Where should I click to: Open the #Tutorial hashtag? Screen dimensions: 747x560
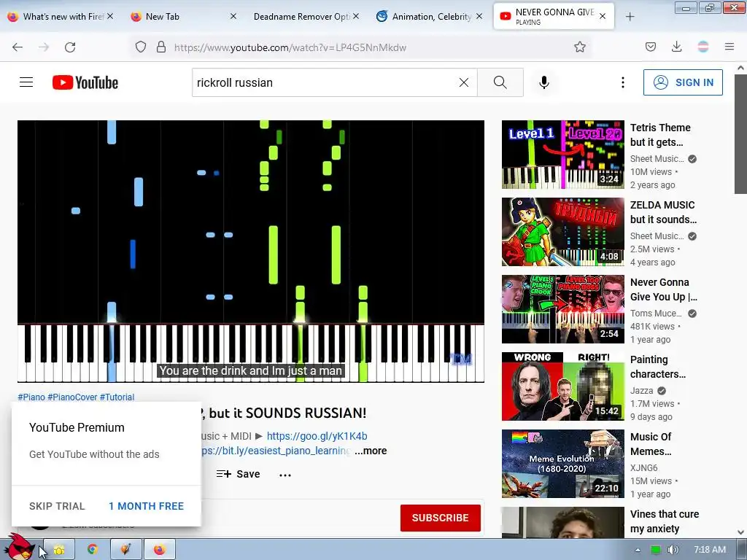[x=117, y=397]
